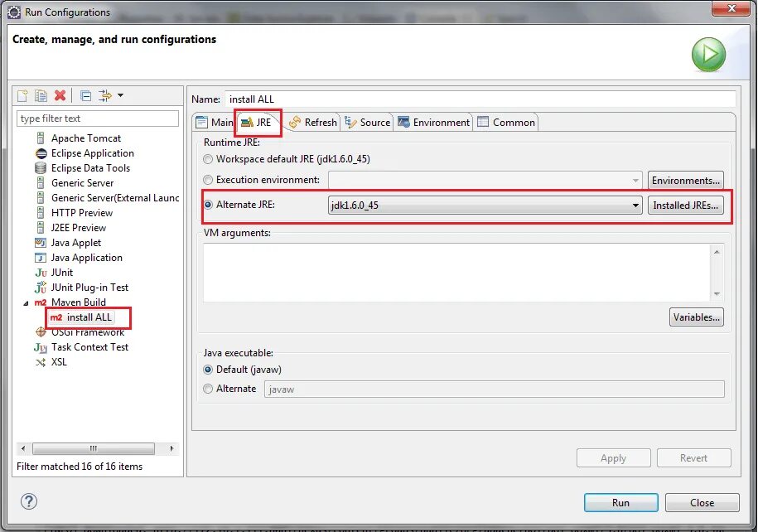Click the Run button
Viewport: 758px width, 532px height.
pos(620,502)
